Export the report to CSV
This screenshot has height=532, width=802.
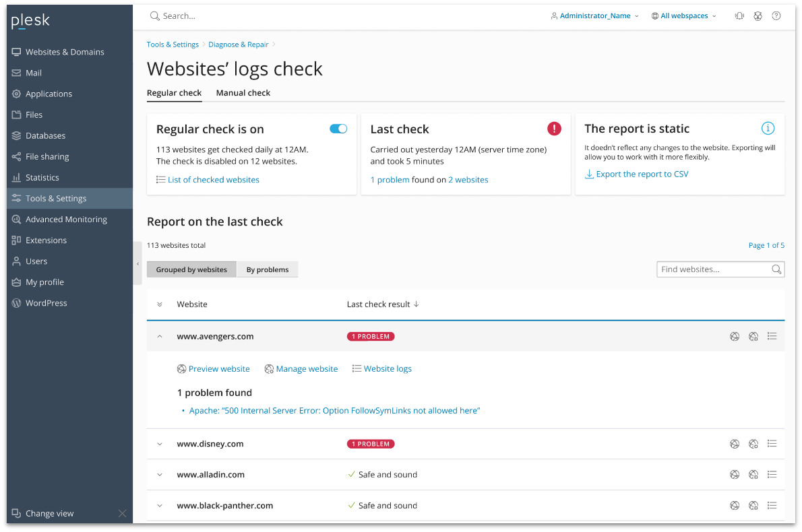642,174
